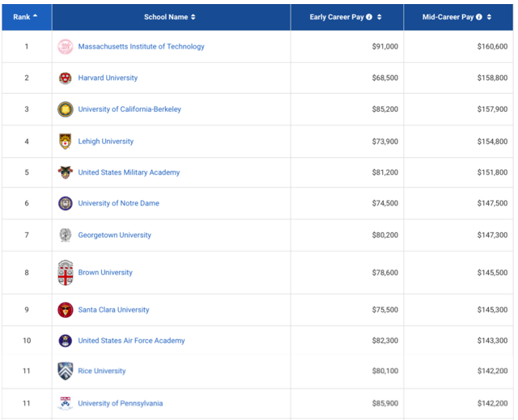Open the University of Pennsylvania link
This screenshot has height=420, width=518.
click(x=121, y=403)
